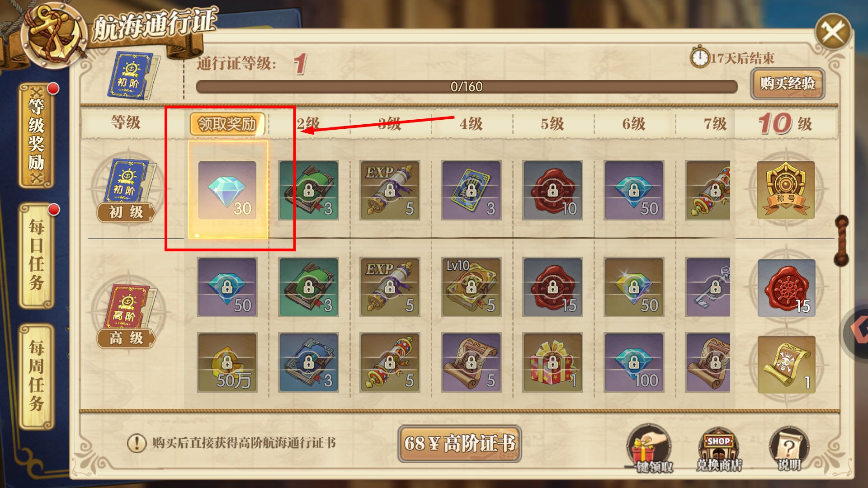
Task: Switch to the 每周任务 weekly tasks tab
Action: tap(37, 376)
